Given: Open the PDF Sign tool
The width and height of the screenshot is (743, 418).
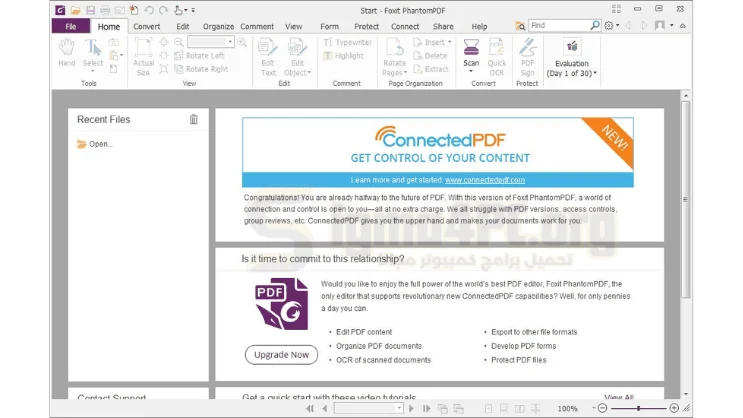Looking at the screenshot, I should tap(527, 57).
